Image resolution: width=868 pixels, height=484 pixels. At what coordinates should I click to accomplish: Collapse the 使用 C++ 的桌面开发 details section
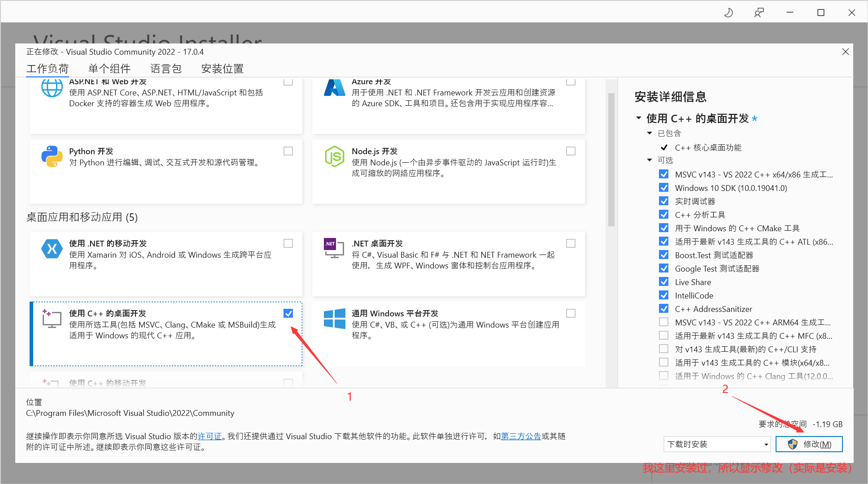[x=639, y=118]
